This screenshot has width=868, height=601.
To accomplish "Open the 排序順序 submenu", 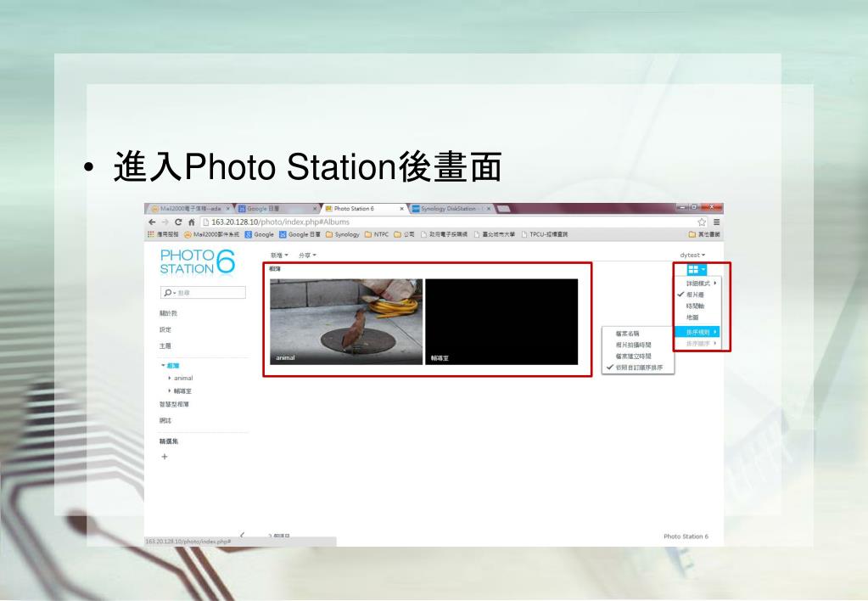I will pos(697,344).
